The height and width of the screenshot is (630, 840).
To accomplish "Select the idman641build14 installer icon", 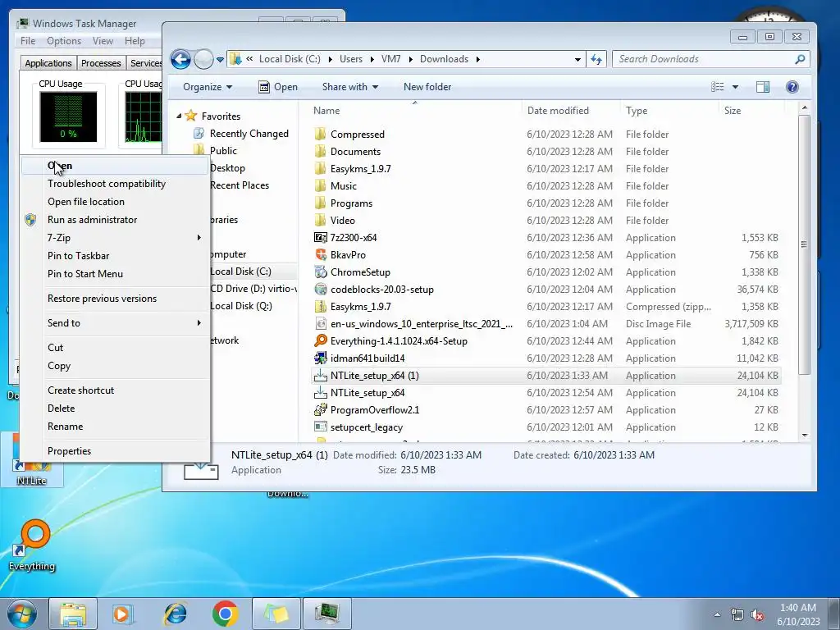I will pos(321,358).
